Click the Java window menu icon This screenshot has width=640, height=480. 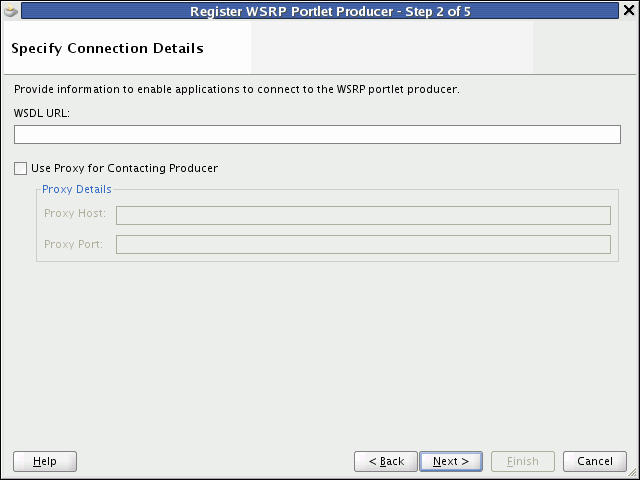click(11, 12)
